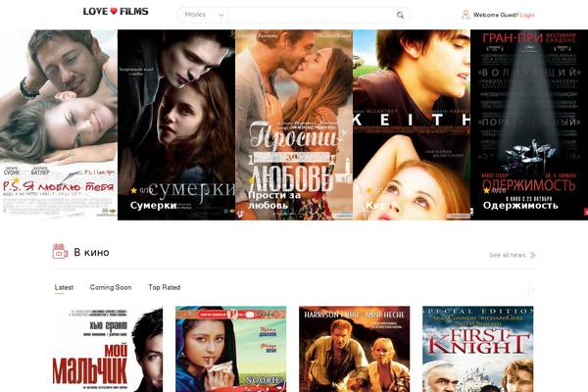Click the Одержимость title caption
Screen dimensions: 588x392
(x=520, y=205)
